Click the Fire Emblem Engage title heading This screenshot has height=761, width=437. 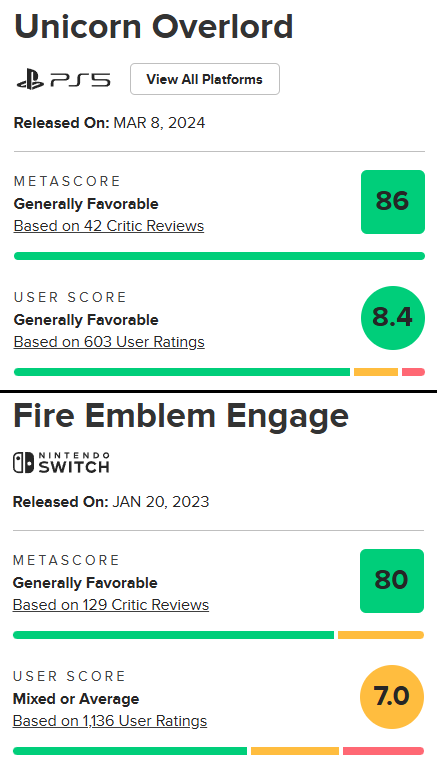[181, 416]
